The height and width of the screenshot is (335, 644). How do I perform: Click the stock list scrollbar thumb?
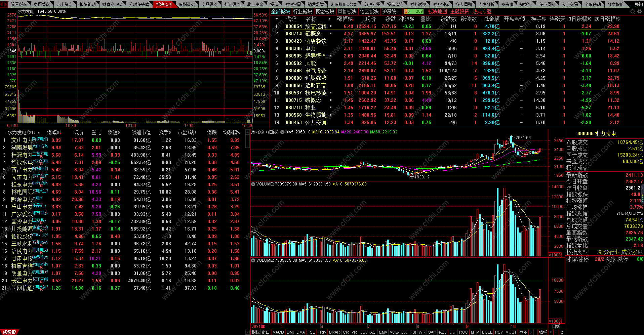pos(248,141)
